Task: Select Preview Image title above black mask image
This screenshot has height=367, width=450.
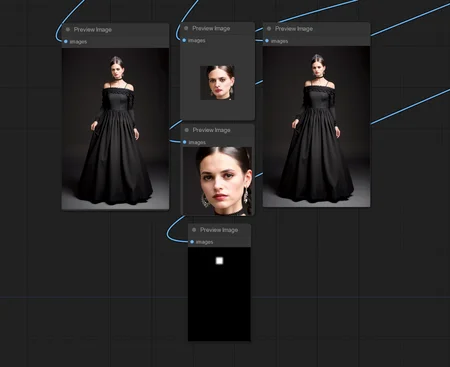Action: click(219, 230)
